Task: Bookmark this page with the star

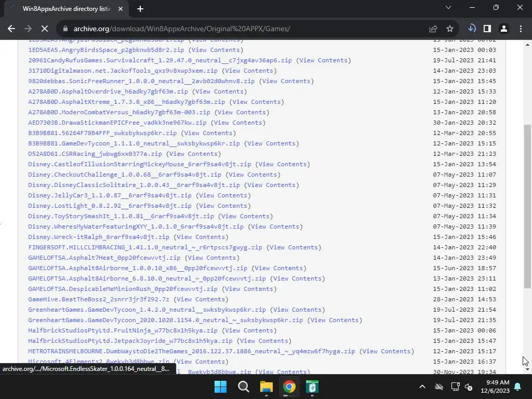Action: coord(450,29)
